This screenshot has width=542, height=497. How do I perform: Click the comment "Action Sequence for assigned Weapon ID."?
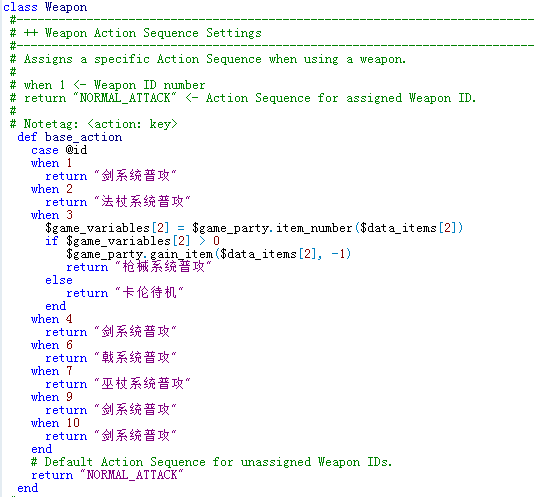[341, 98]
